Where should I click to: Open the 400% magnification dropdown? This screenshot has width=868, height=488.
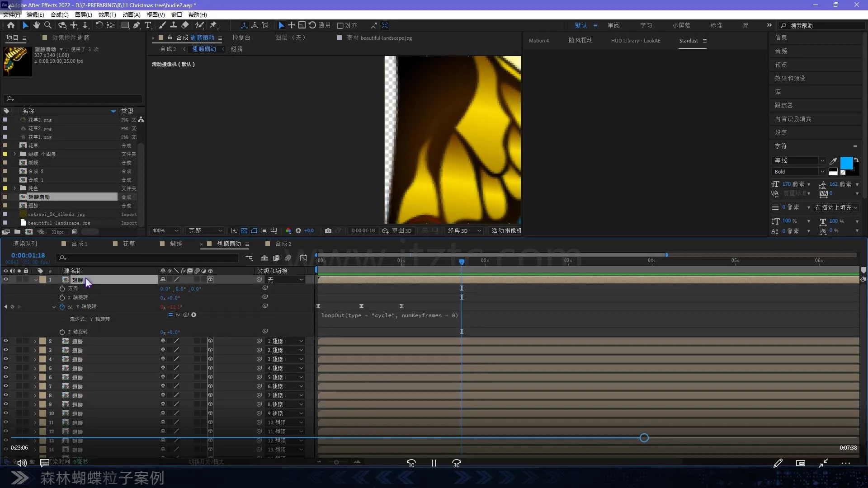(165, 230)
